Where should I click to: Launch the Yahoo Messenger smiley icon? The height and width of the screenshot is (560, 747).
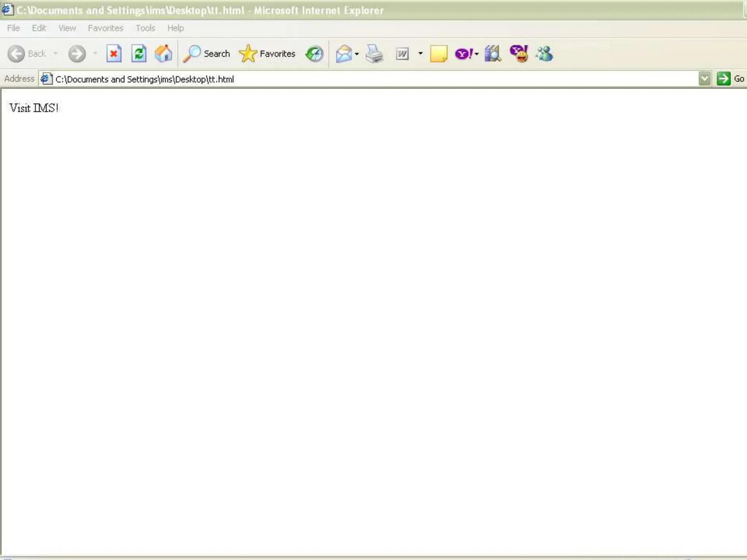(x=519, y=54)
